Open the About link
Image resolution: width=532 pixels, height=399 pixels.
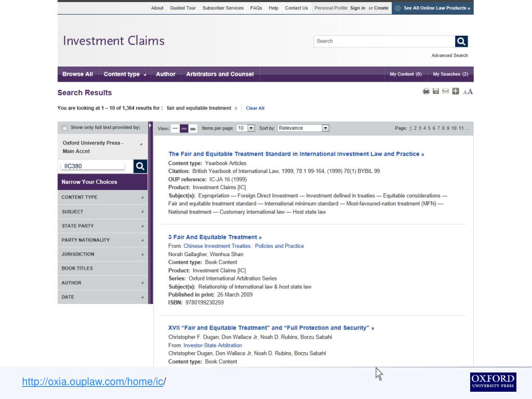click(x=157, y=8)
